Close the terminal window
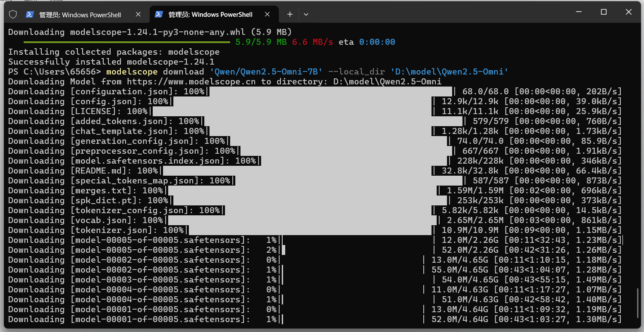This screenshot has height=332, width=644. (629, 12)
